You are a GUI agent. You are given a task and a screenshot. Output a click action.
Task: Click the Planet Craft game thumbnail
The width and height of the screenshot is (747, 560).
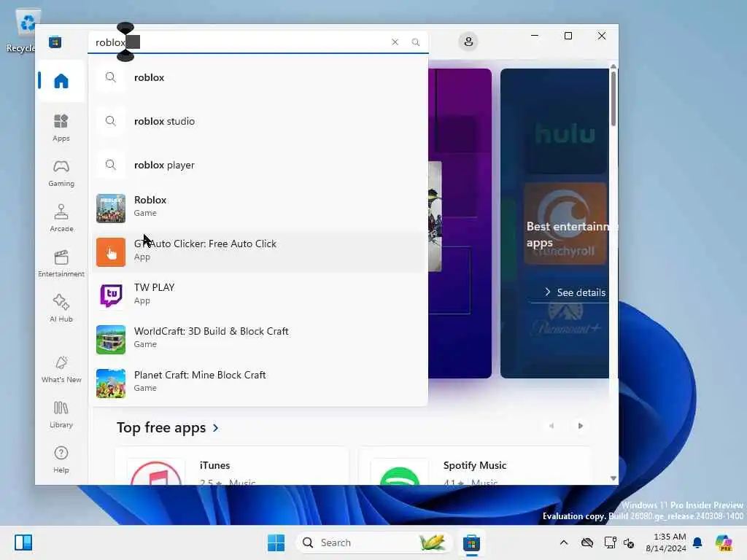click(x=111, y=384)
